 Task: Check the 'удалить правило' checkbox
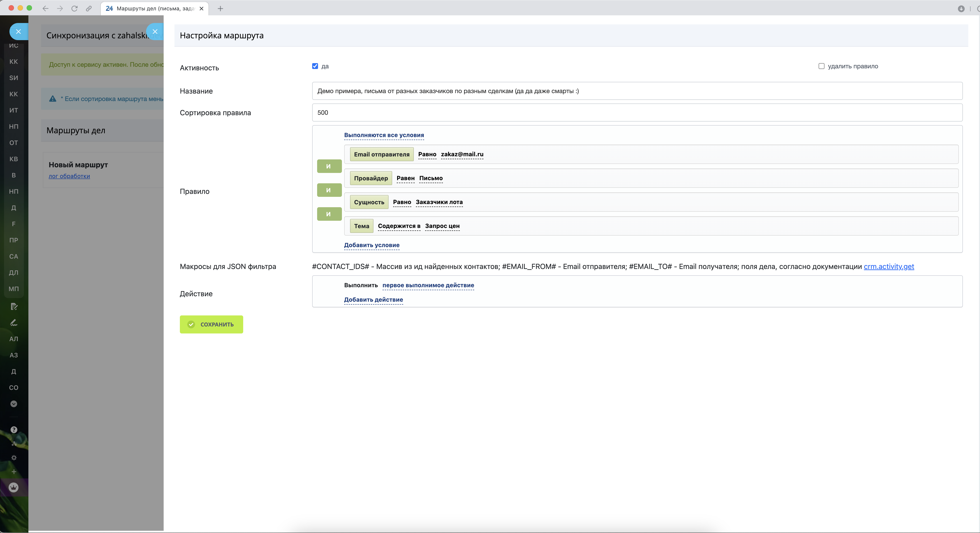click(821, 66)
